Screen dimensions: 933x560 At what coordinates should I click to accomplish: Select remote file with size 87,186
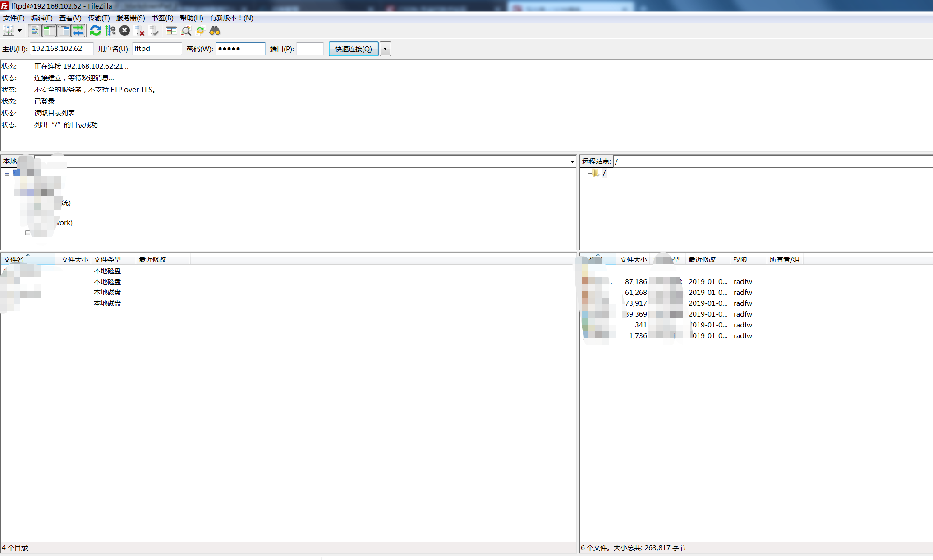coord(691,281)
